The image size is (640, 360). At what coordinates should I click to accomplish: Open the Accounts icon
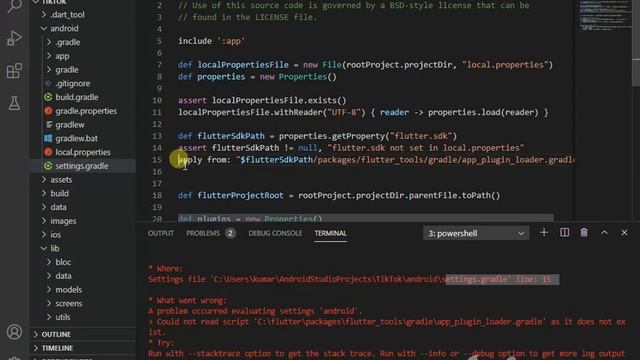[x=14, y=332]
